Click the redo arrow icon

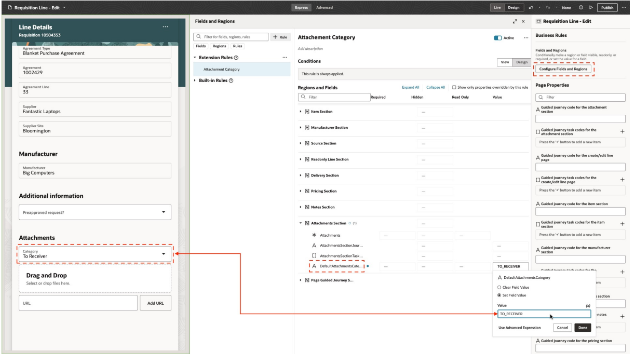tap(547, 8)
